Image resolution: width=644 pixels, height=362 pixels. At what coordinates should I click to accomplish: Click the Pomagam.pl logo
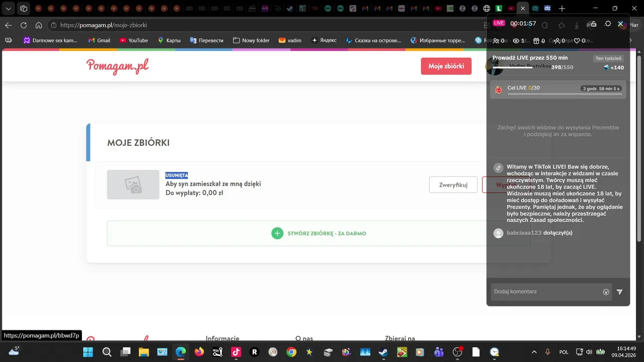pyautogui.click(x=117, y=66)
